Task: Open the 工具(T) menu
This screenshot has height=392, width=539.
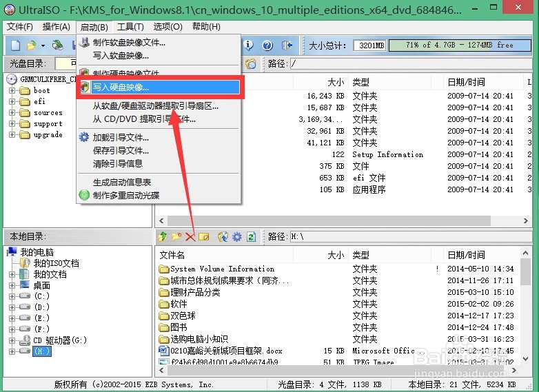Action: (130, 26)
